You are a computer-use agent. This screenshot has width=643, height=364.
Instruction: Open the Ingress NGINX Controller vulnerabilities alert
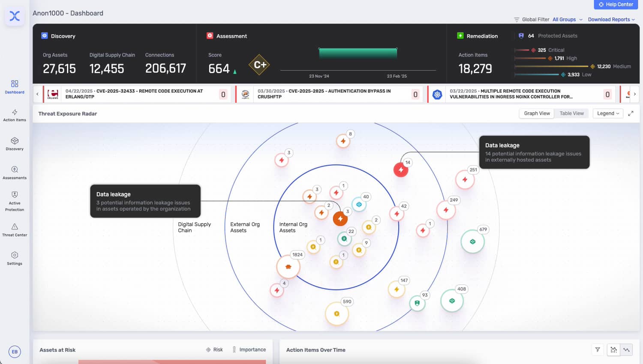[520, 94]
